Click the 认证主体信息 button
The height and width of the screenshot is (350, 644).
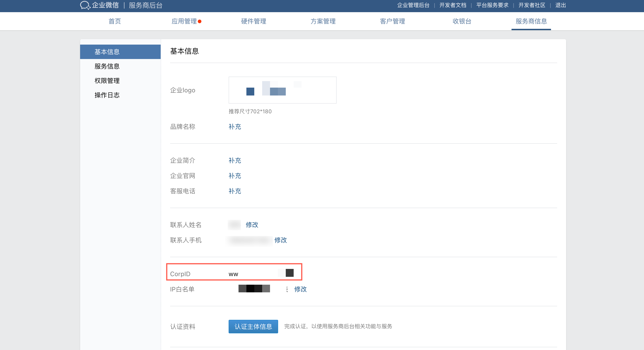click(253, 327)
